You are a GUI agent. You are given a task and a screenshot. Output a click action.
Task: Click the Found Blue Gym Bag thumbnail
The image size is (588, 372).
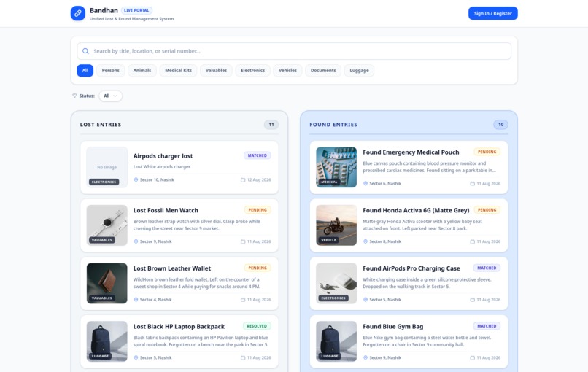click(336, 341)
